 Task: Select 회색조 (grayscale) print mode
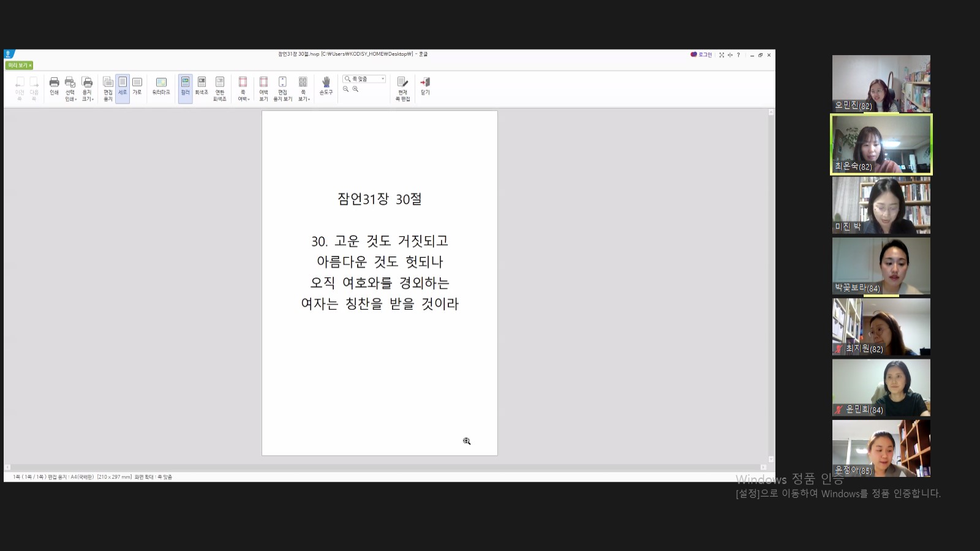point(202,86)
